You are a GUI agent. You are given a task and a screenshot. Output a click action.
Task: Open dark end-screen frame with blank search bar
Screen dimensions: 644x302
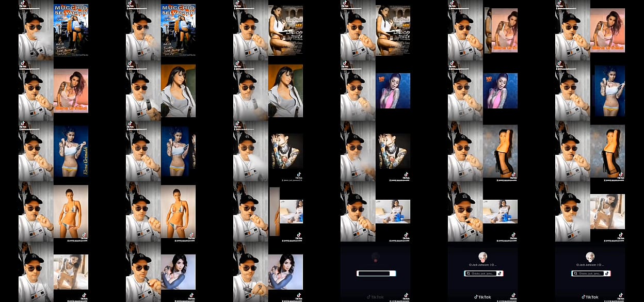(376, 272)
